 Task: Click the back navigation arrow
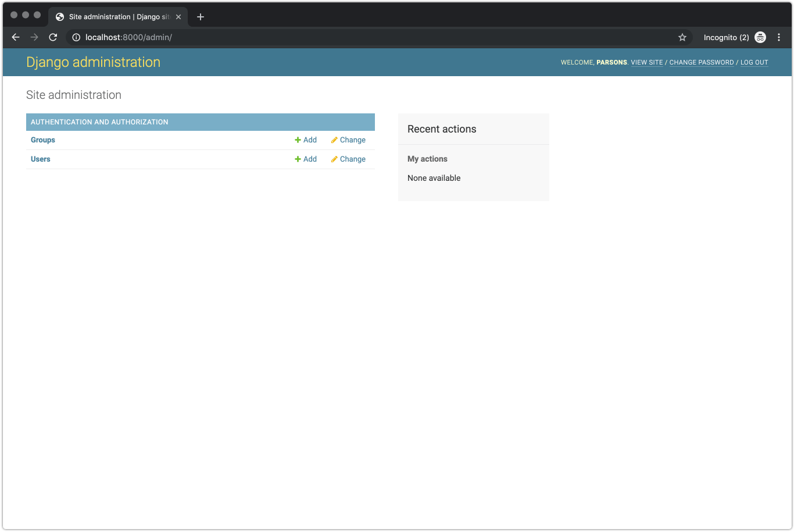pos(15,37)
